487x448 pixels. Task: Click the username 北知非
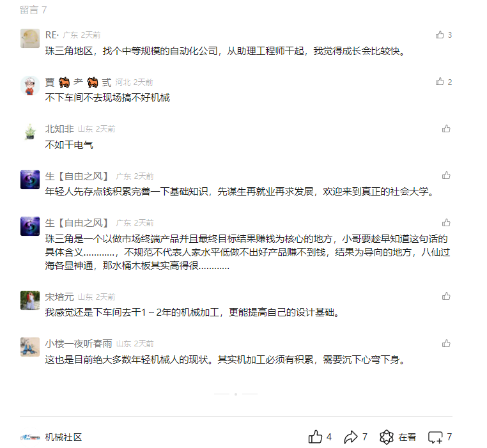pyautogui.click(x=59, y=128)
